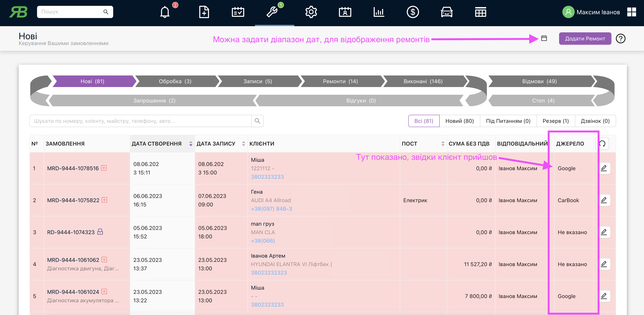Click the wrench repairs icon in navbar

click(x=272, y=12)
